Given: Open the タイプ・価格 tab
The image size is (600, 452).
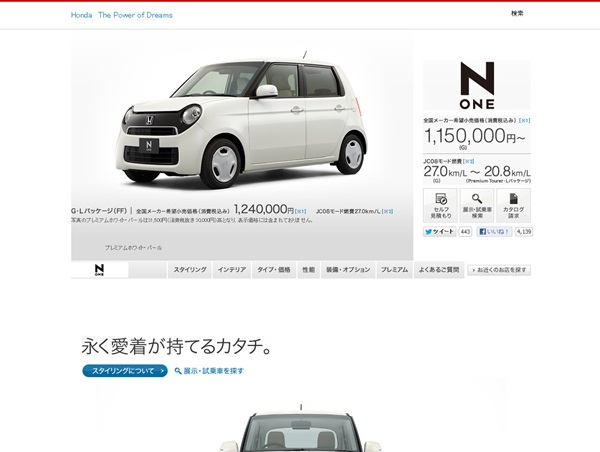Looking at the screenshot, I should coord(274,270).
